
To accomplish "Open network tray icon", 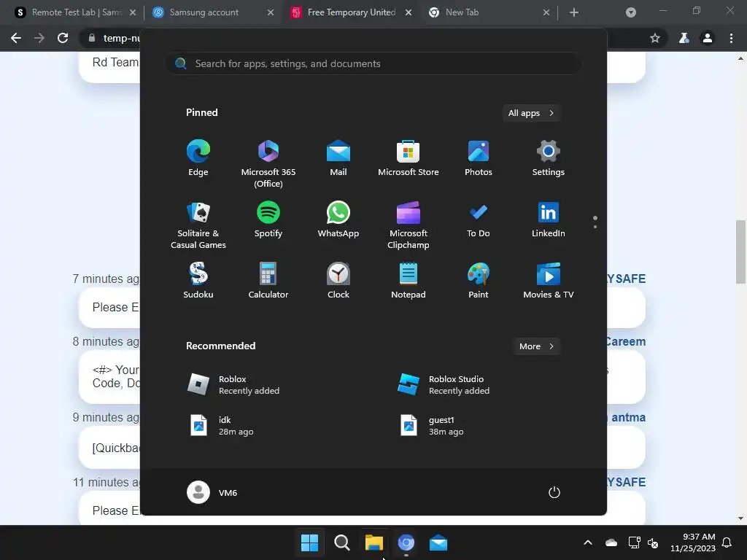I will pos(634,542).
